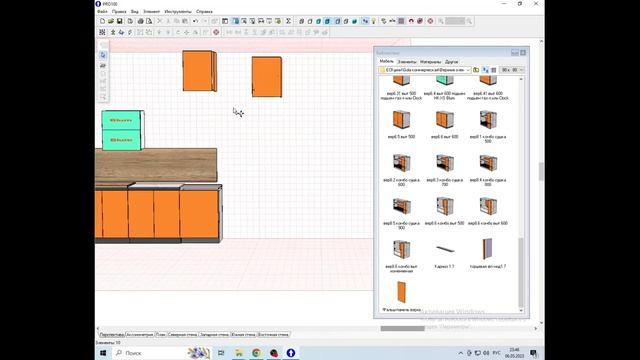Switch to the Другое library tab
The image size is (640, 360).
[451, 62]
